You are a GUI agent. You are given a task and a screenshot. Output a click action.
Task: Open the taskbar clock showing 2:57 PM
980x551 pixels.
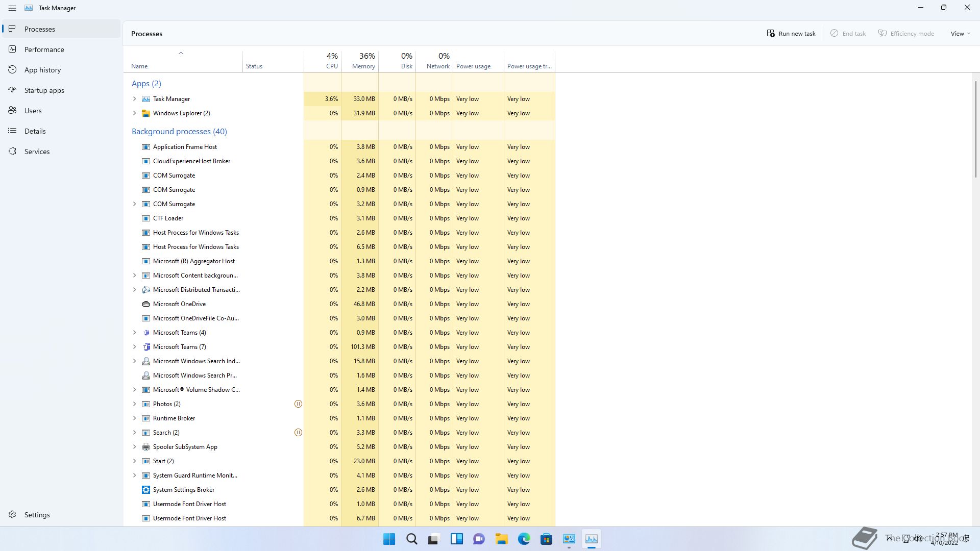tap(944, 539)
